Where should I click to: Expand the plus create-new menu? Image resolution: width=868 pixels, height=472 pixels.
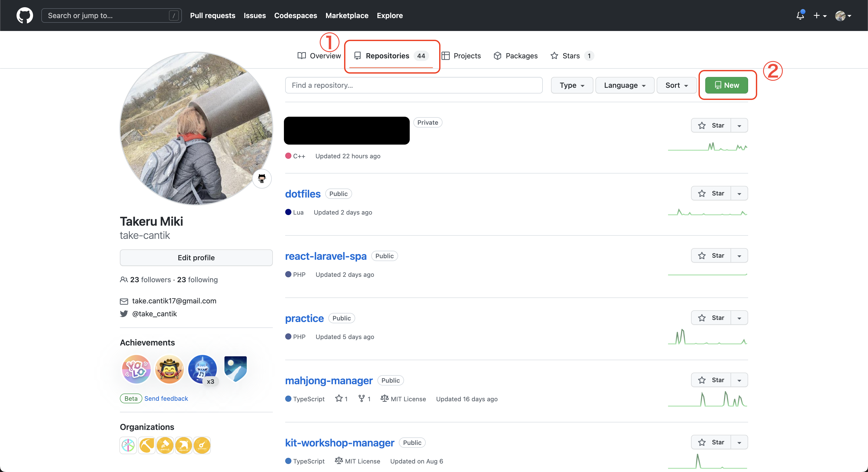(x=819, y=15)
